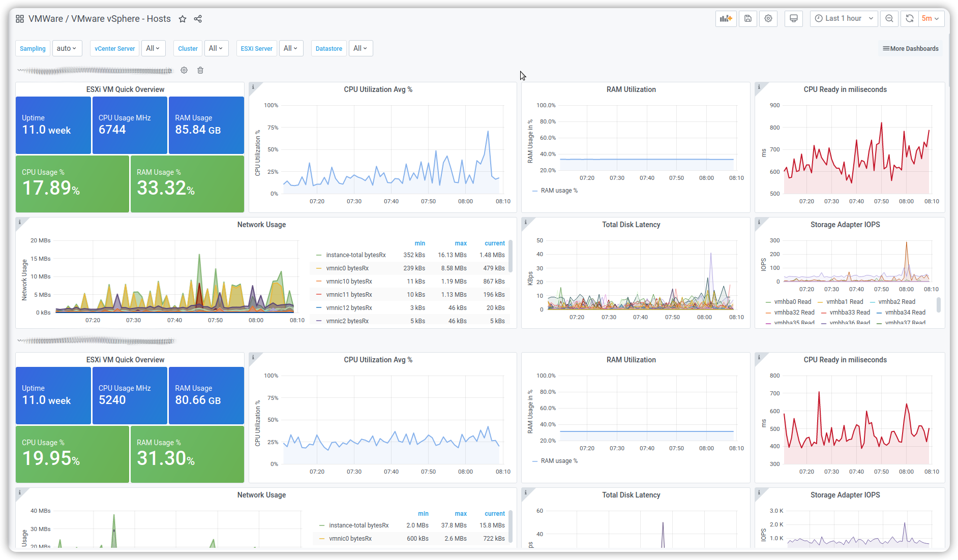
Task: Toggle instance-total bytesRx series in first Network legend
Action: [x=356, y=255]
